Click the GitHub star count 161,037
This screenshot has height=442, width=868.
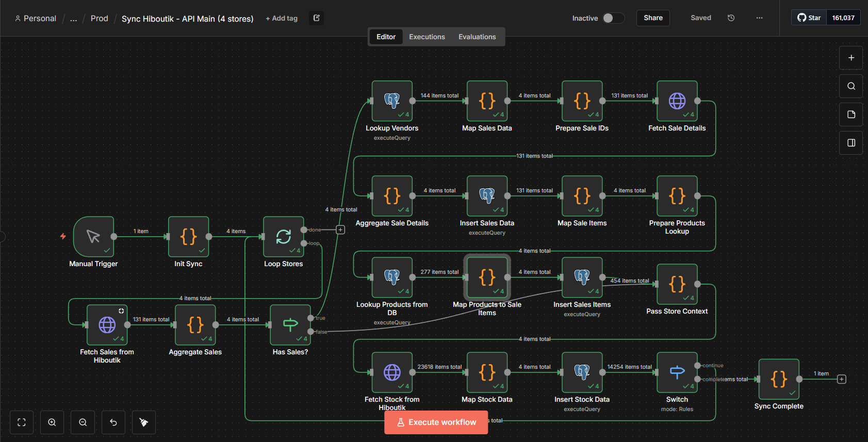843,18
